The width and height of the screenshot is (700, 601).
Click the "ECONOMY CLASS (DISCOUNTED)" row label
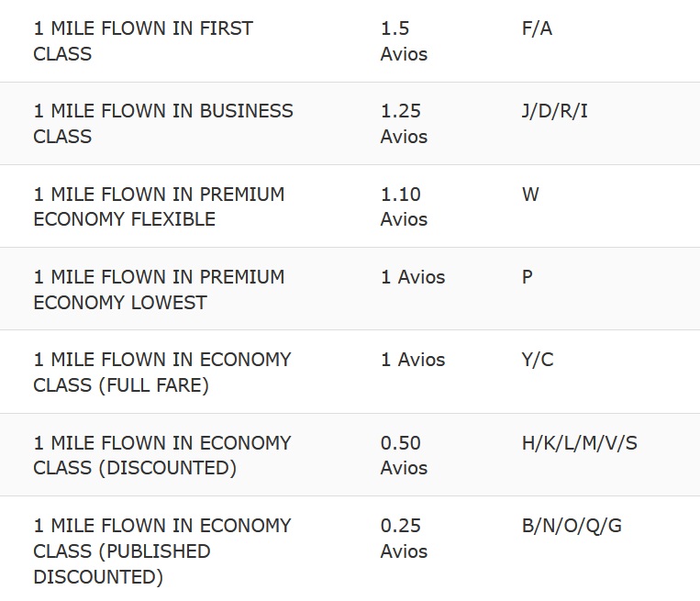[x=161, y=455]
